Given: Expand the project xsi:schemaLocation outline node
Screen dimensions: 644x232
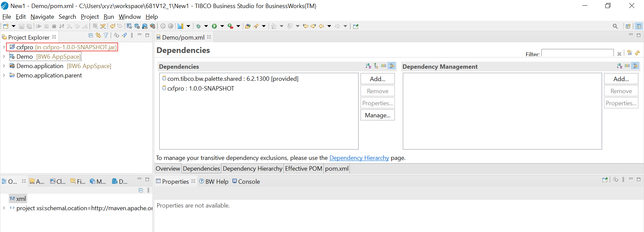Looking at the screenshot, I should point(4,208).
